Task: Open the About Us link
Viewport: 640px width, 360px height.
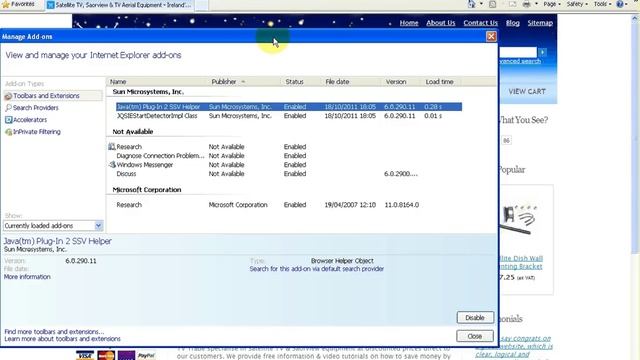Action: coord(440,23)
